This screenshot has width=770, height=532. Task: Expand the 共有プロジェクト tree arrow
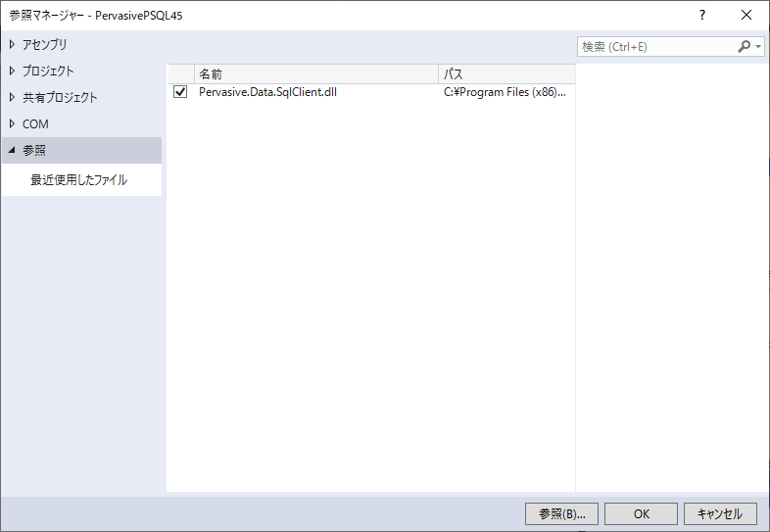pos(13,97)
